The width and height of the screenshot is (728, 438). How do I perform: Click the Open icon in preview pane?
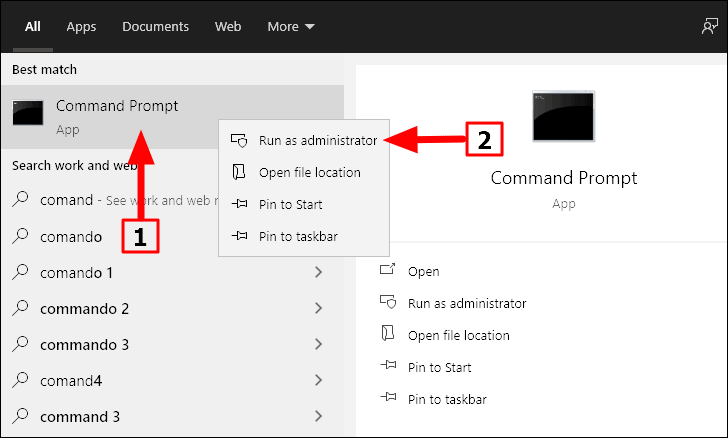click(x=388, y=269)
